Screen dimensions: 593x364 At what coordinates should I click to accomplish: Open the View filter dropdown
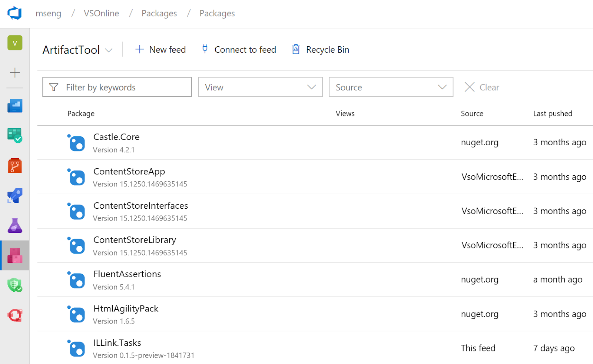click(260, 87)
